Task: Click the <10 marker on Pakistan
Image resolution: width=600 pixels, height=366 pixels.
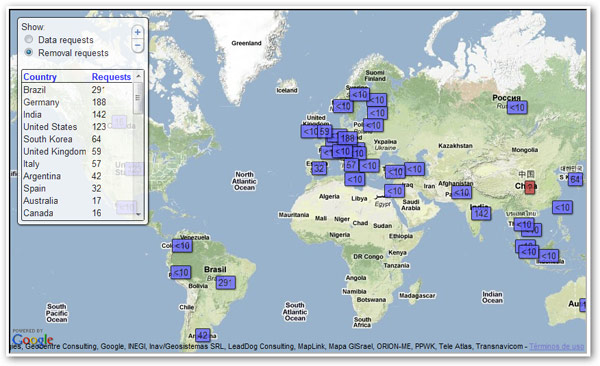Action: [x=461, y=193]
